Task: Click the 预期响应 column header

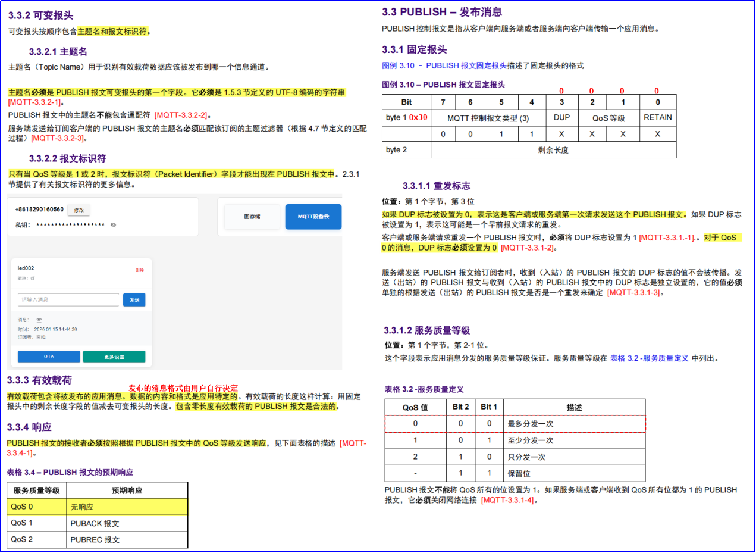Action: click(x=127, y=490)
